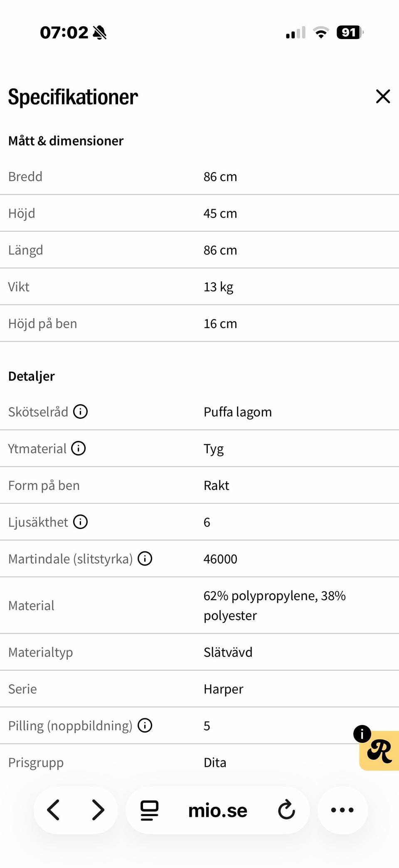The width and height of the screenshot is (399, 868).
Task: Show info for Ytmaterial
Action: pos(78,448)
